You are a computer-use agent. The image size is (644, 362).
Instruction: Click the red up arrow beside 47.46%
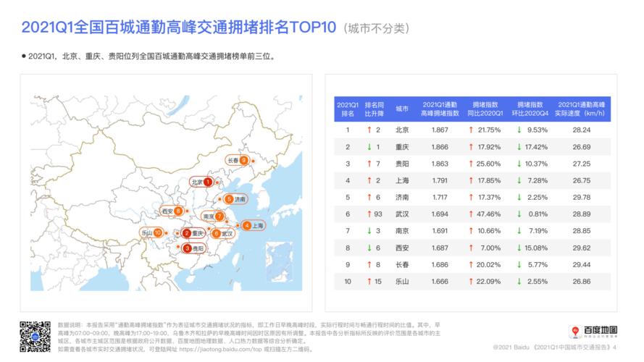click(471, 214)
